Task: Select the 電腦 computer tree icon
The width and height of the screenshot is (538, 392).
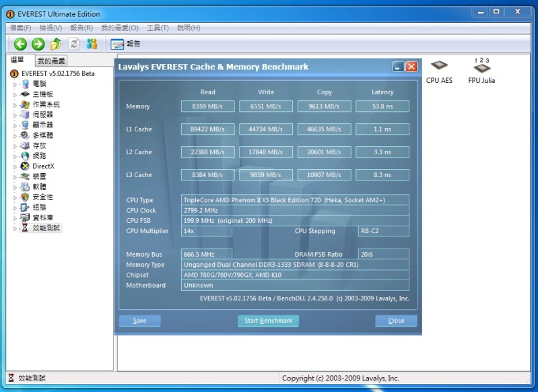Action: click(x=25, y=84)
